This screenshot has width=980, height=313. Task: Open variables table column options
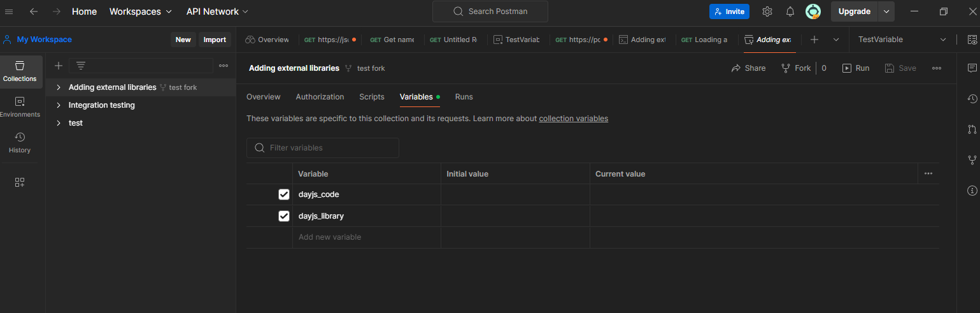[x=928, y=173]
